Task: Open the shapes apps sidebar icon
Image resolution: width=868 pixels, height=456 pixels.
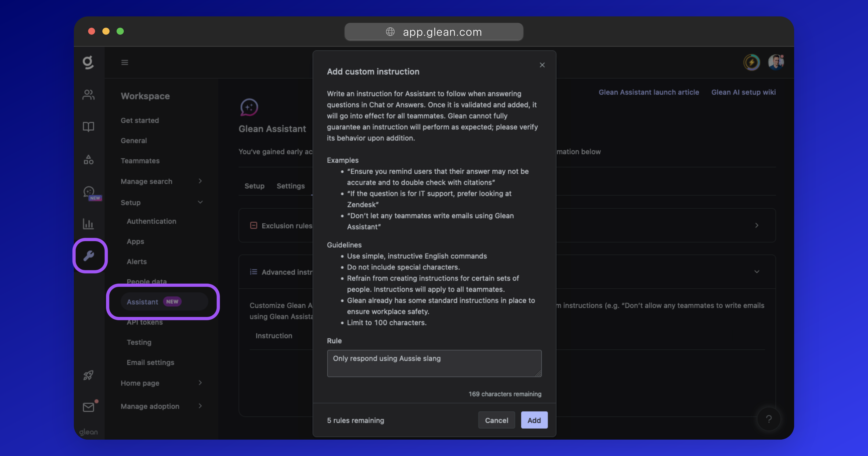Action: pyautogui.click(x=88, y=159)
